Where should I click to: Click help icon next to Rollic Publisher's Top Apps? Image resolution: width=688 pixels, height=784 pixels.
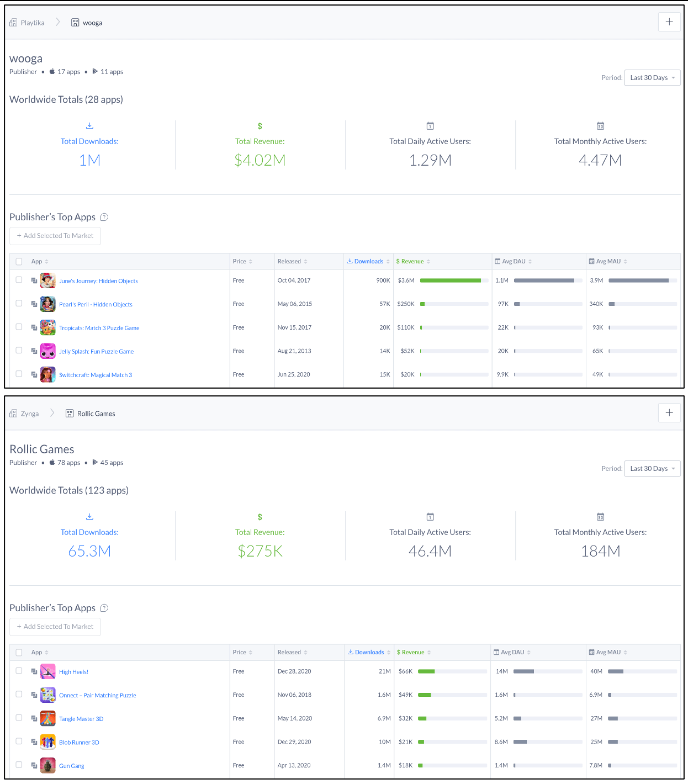(104, 608)
